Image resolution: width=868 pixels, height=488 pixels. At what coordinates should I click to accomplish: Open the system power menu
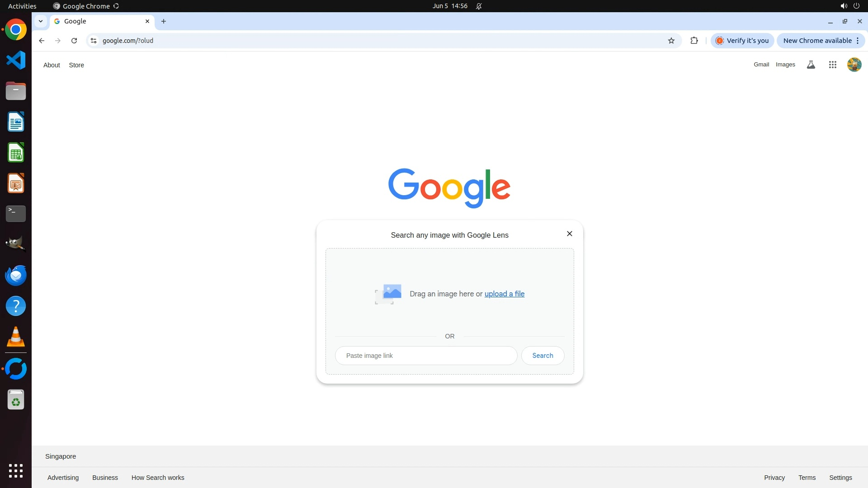[856, 6]
